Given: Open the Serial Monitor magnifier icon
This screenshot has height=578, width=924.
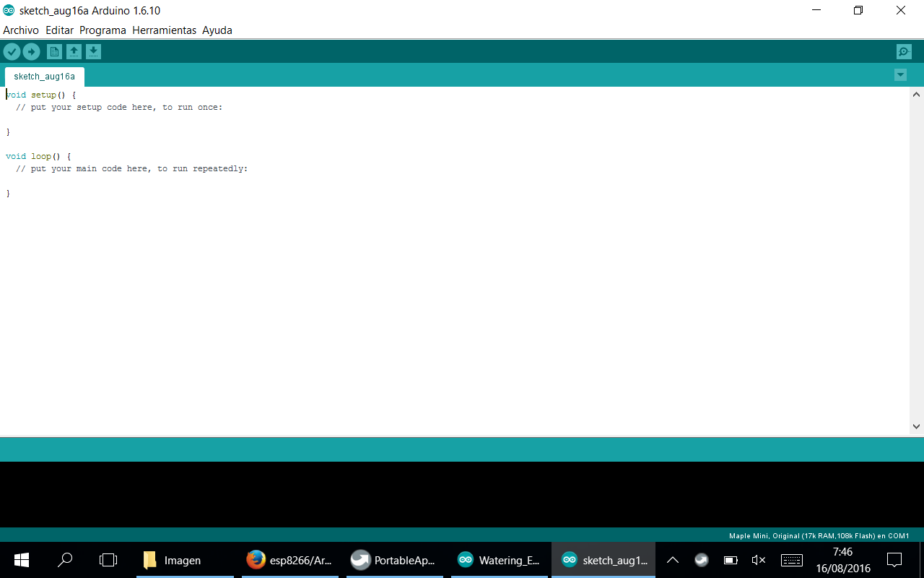Looking at the screenshot, I should coord(903,51).
